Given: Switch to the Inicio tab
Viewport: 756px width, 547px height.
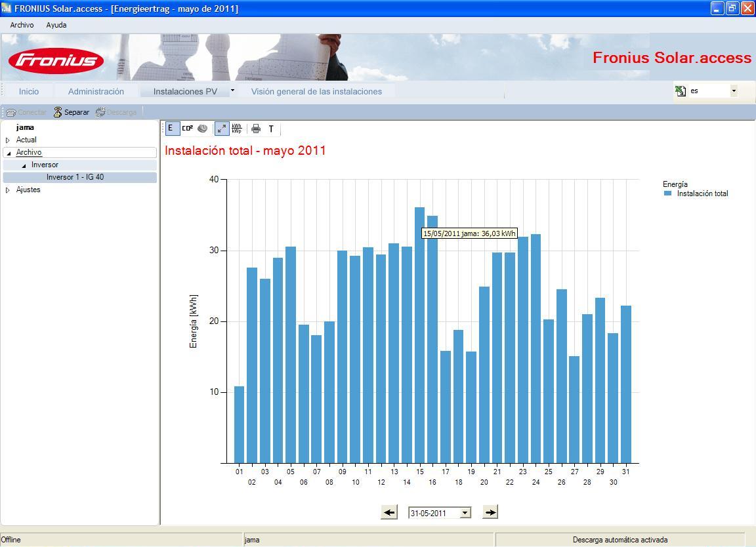Looking at the screenshot, I should [29, 91].
